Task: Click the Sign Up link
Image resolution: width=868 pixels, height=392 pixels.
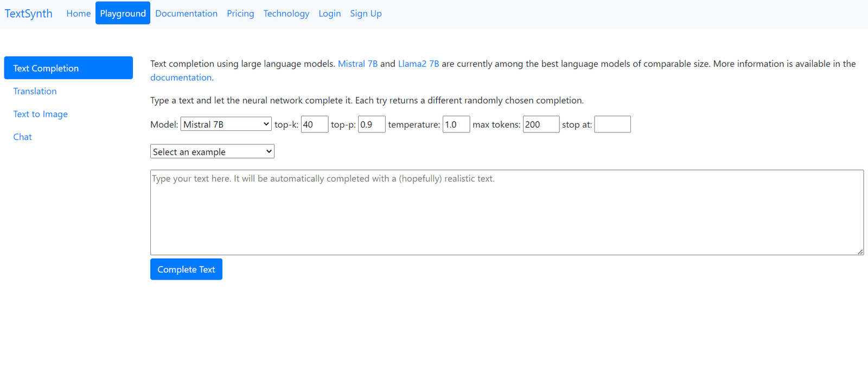Action: click(366, 14)
